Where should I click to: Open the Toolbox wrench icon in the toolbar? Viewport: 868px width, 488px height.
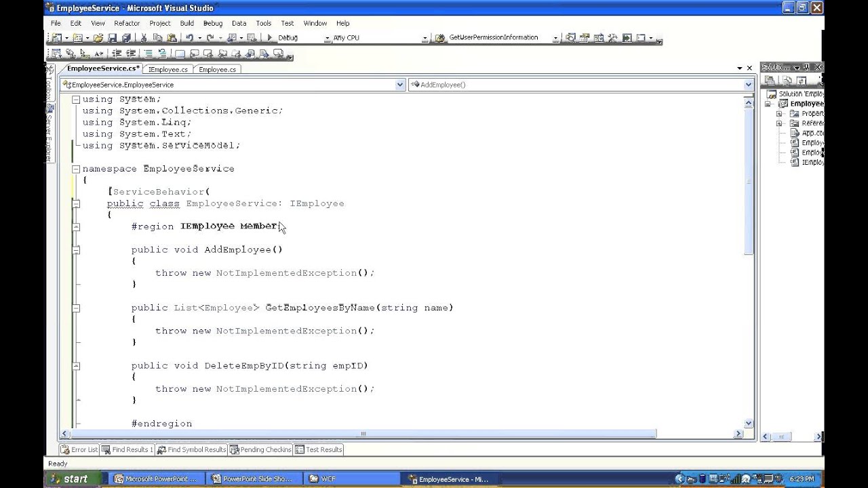pos(612,38)
